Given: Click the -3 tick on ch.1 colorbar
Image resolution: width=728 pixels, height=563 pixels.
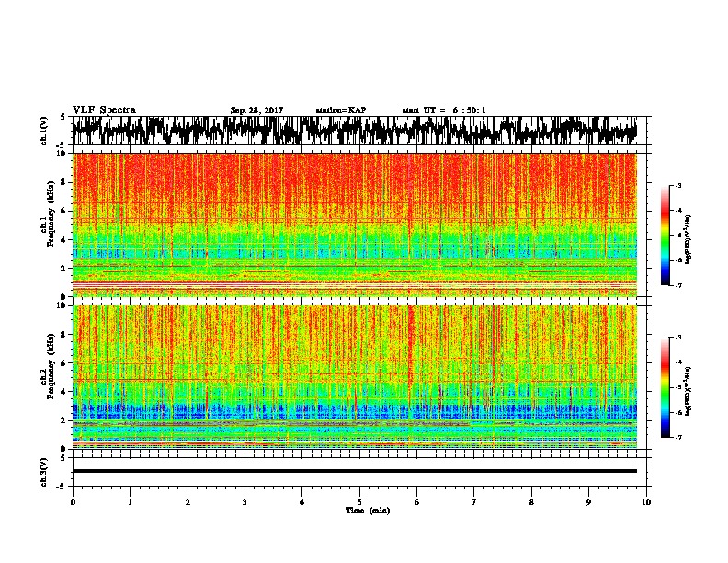Looking at the screenshot, I should [677, 185].
